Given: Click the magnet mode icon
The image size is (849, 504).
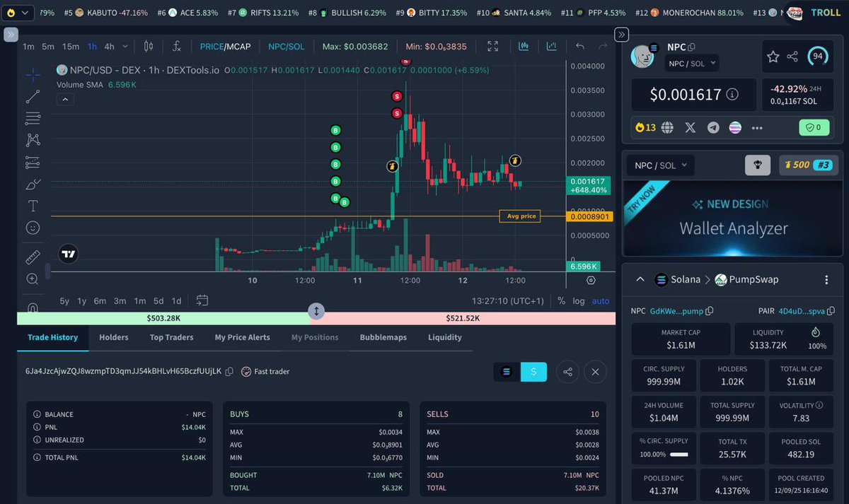Looking at the screenshot, I should [x=33, y=308].
